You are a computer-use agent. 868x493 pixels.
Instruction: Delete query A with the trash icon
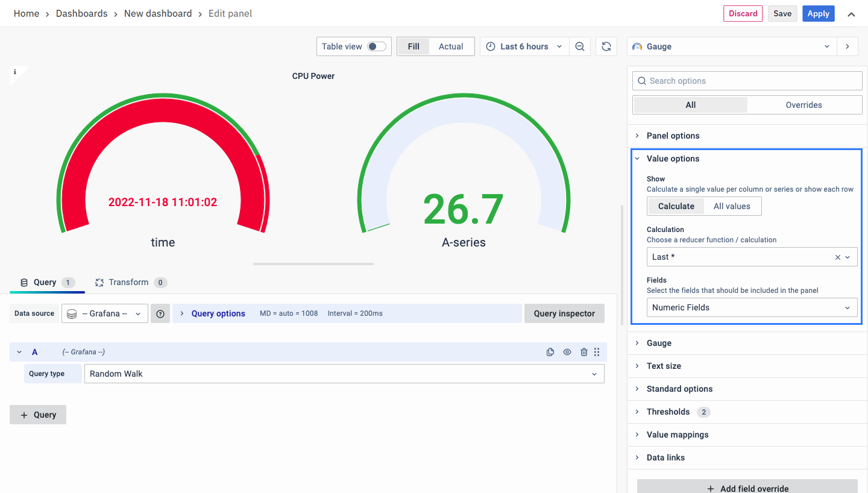[583, 352]
